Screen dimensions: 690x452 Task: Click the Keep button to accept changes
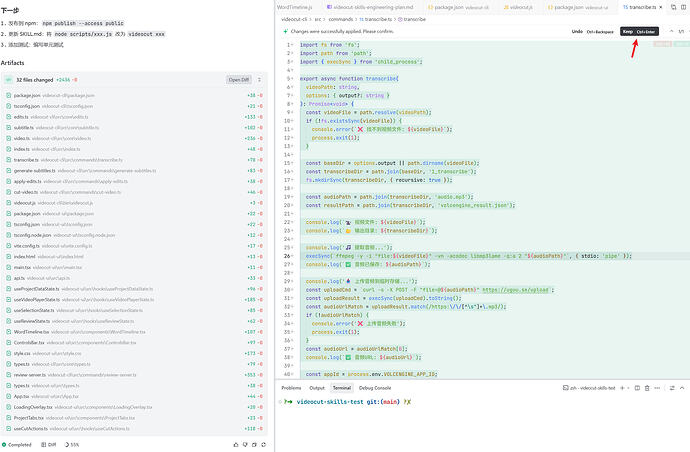pos(628,31)
